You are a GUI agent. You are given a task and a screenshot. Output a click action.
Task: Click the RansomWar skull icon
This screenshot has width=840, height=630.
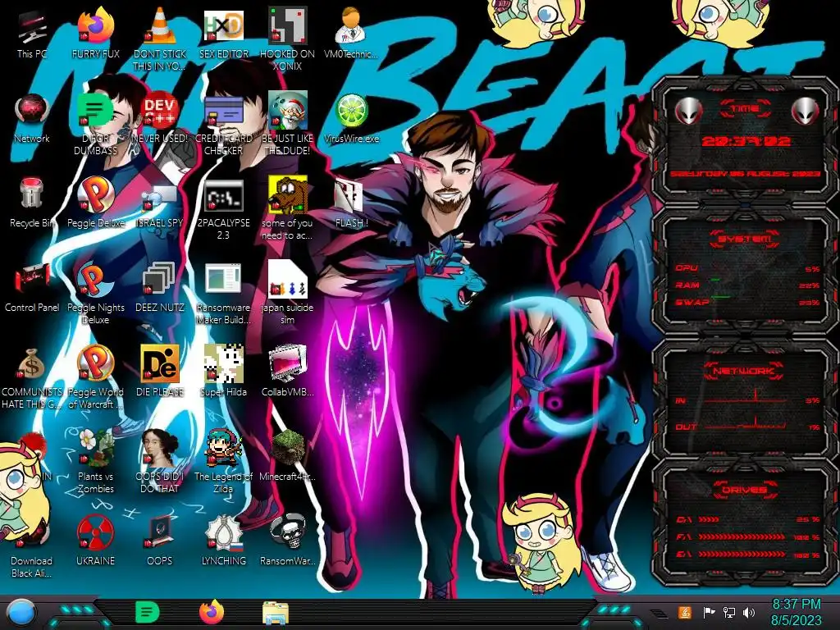tap(288, 532)
